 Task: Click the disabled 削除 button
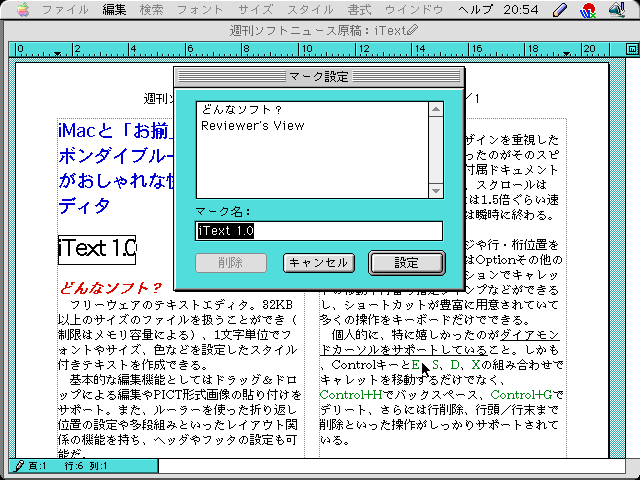(x=231, y=263)
